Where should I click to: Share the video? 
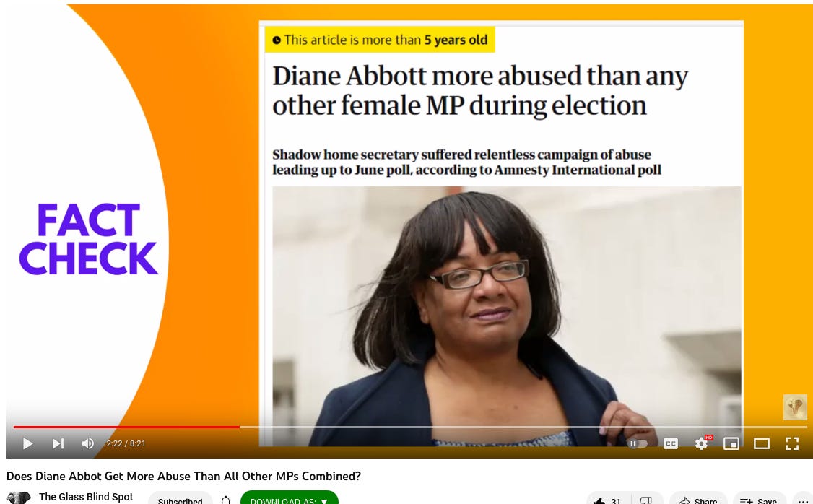(698, 500)
